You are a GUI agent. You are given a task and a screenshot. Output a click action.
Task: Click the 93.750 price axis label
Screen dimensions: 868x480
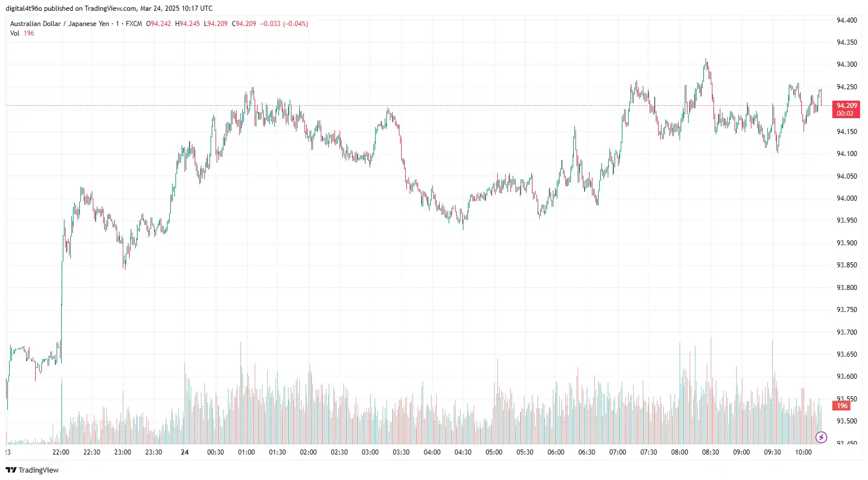846,310
